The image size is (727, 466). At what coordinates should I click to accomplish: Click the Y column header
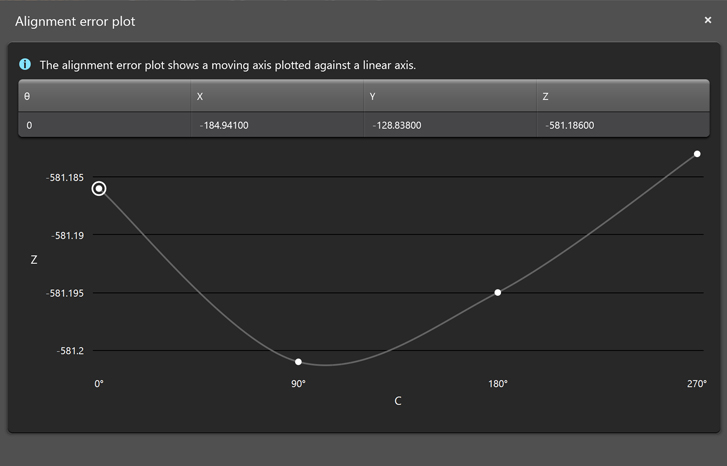(450, 96)
